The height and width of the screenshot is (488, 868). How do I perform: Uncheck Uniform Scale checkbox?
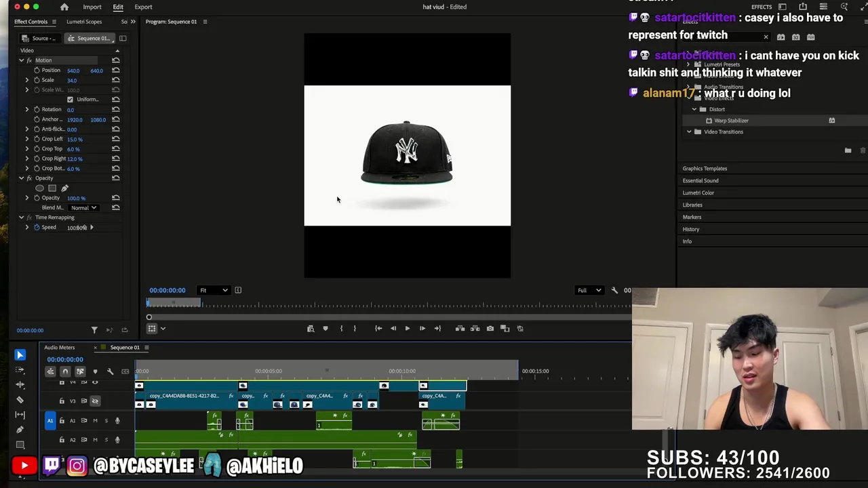(70, 100)
